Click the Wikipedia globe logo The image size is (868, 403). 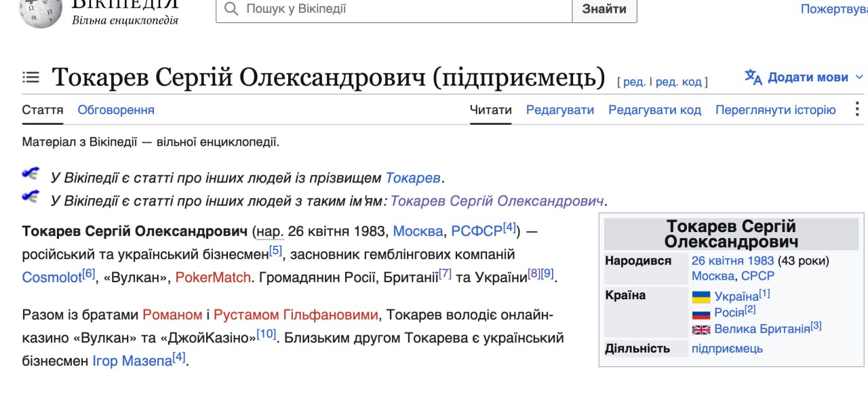point(40,14)
